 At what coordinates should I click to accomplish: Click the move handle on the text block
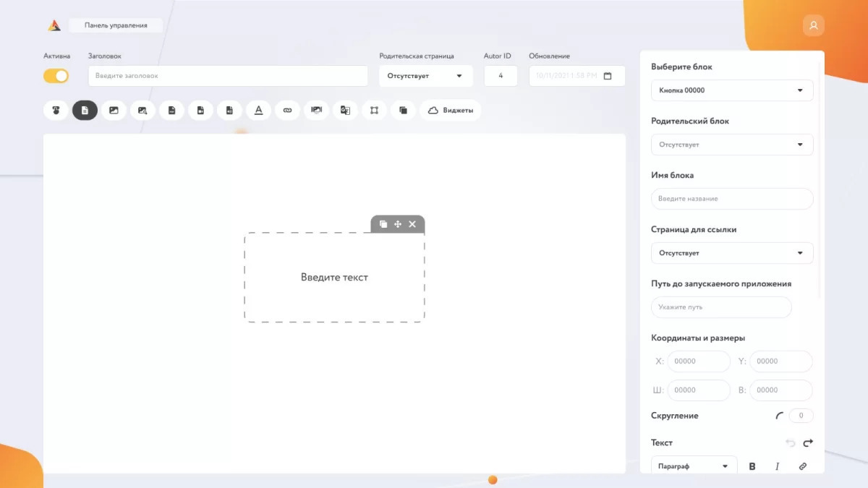pyautogui.click(x=398, y=224)
